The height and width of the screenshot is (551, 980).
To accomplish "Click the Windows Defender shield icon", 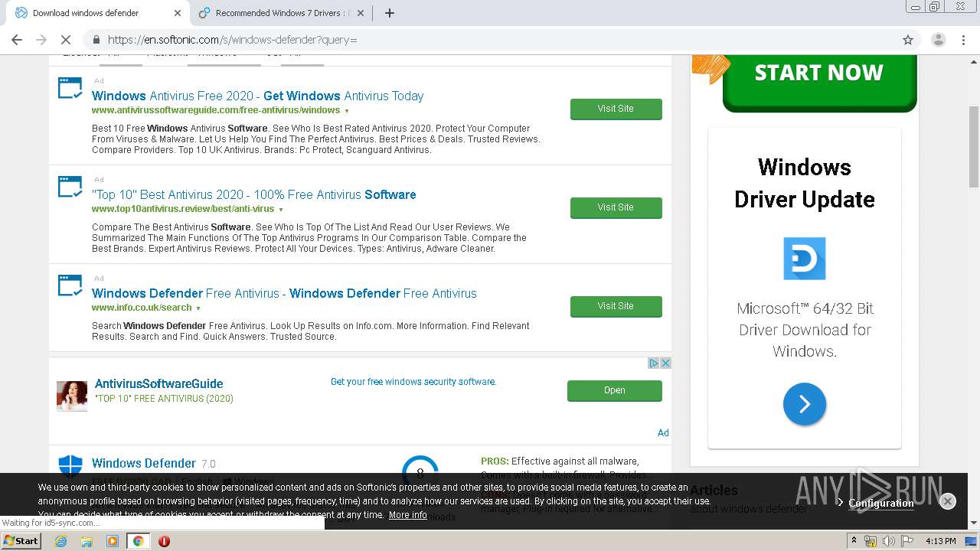I will pos(70,466).
